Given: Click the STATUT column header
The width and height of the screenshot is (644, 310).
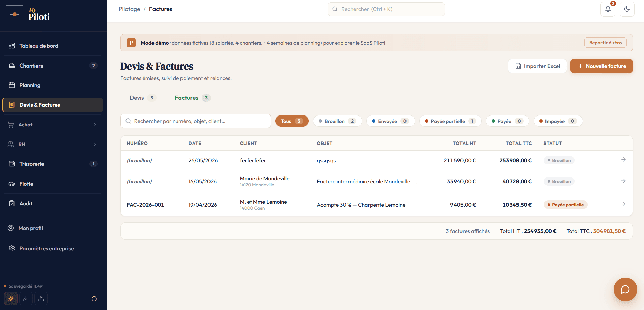Looking at the screenshot, I should (553, 143).
